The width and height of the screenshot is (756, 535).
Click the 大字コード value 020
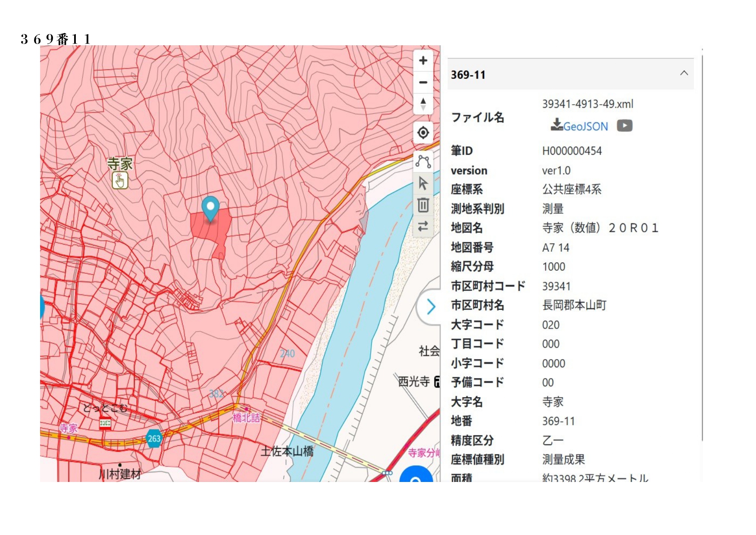[551, 325]
